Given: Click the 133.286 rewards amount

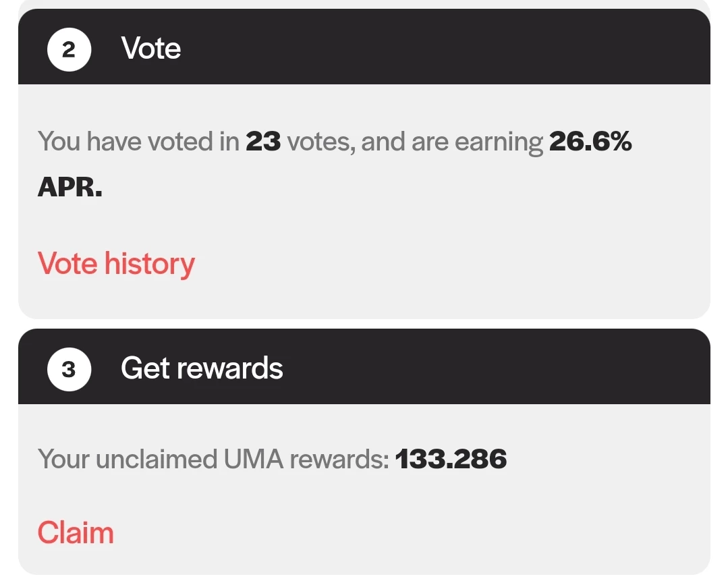Looking at the screenshot, I should click(x=451, y=459).
